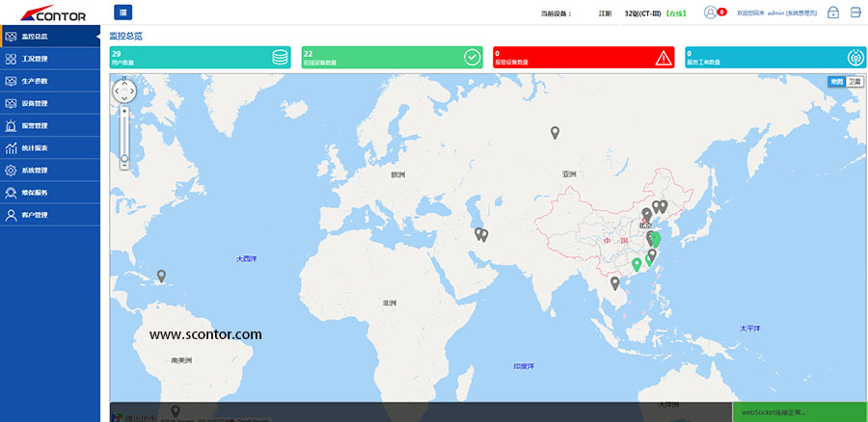Image resolution: width=868 pixels, height=422 pixels.
Task: Click the 监控总览 page heading
Action: [x=125, y=36]
